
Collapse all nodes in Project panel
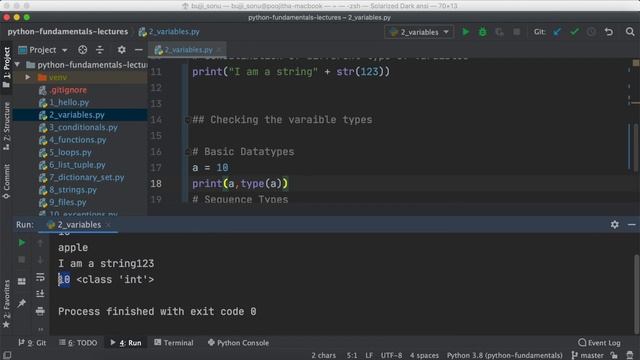(100, 50)
